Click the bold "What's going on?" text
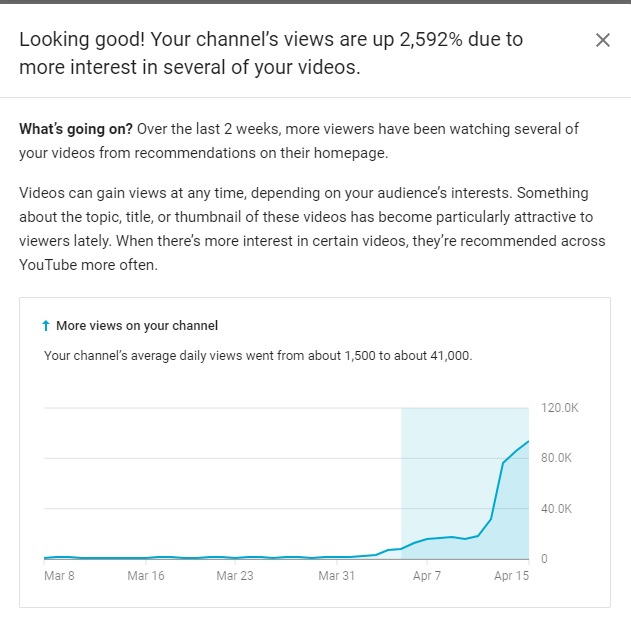631x631 pixels. point(75,130)
